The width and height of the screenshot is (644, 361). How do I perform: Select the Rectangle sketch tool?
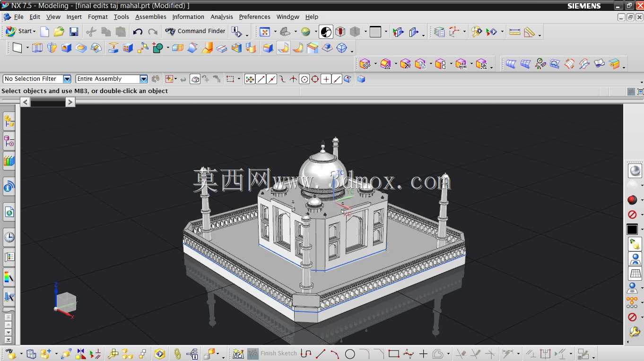pyautogui.click(x=394, y=353)
